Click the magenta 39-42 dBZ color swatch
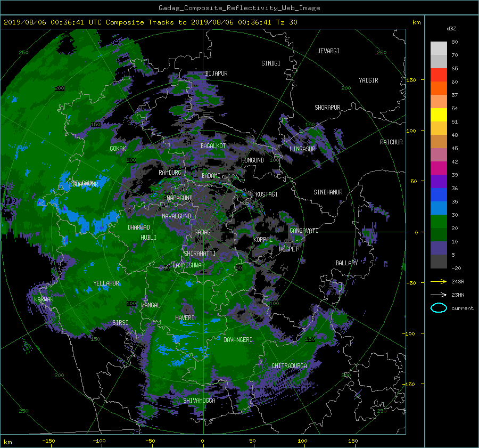 click(x=439, y=168)
